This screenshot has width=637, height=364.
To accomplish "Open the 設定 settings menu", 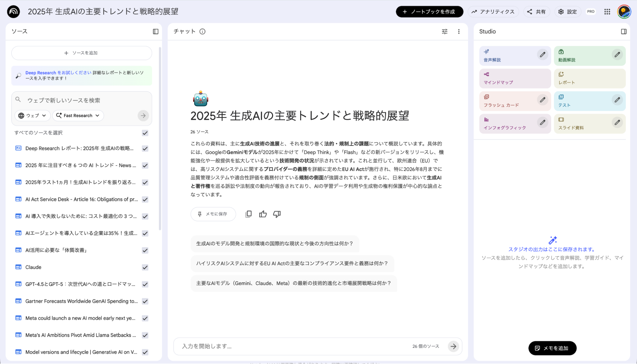I will tap(568, 11).
